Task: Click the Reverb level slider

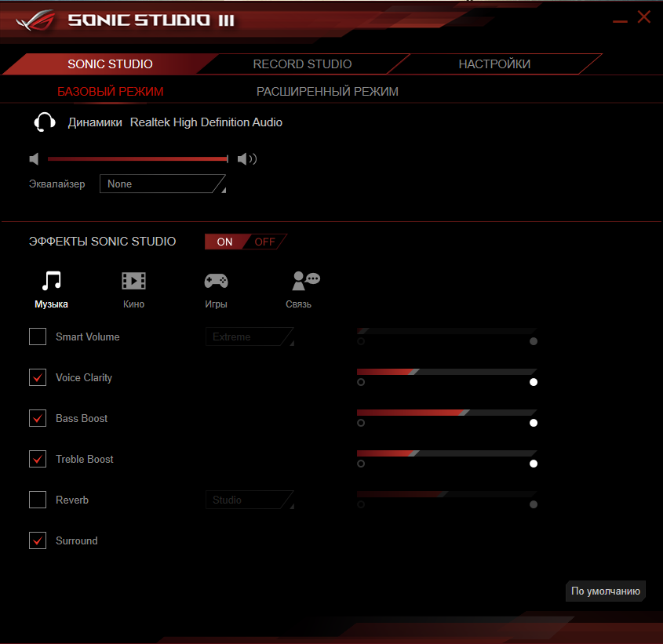Action: pyautogui.click(x=447, y=494)
